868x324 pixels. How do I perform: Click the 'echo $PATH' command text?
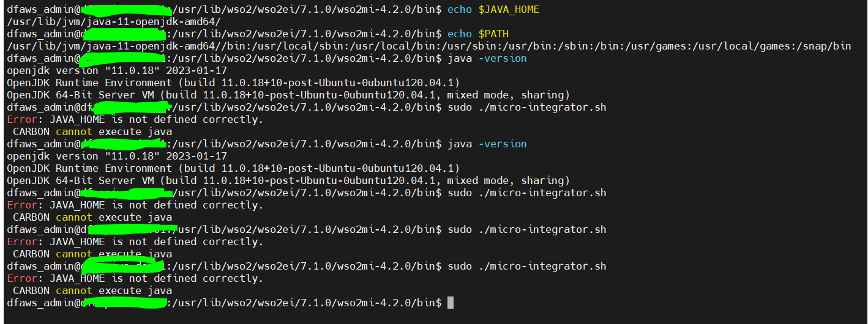pos(478,34)
